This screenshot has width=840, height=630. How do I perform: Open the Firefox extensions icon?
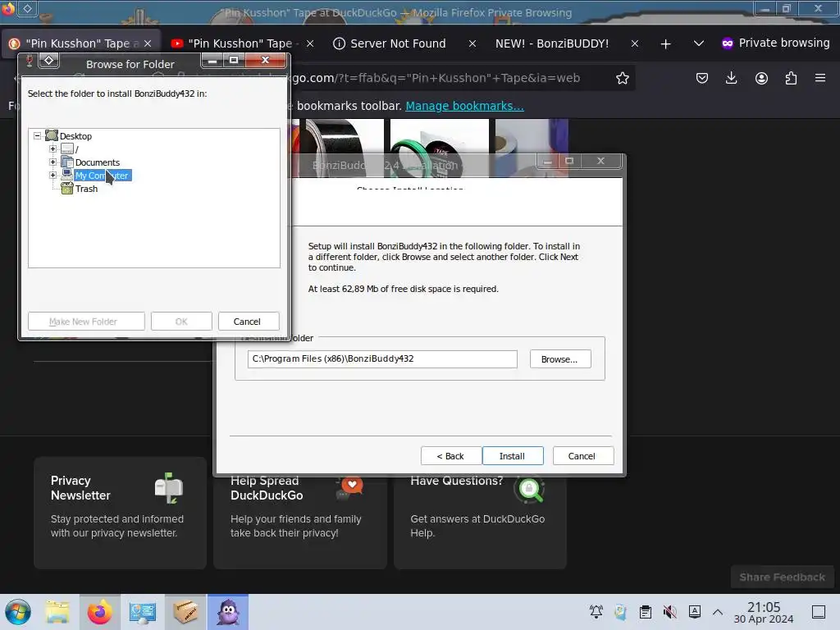click(791, 78)
